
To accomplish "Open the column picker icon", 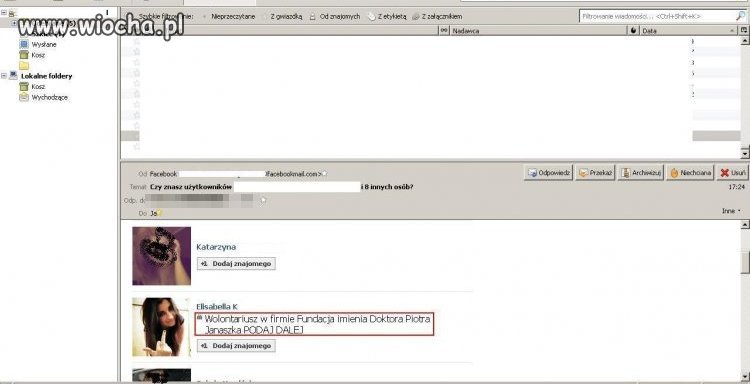I will [744, 31].
